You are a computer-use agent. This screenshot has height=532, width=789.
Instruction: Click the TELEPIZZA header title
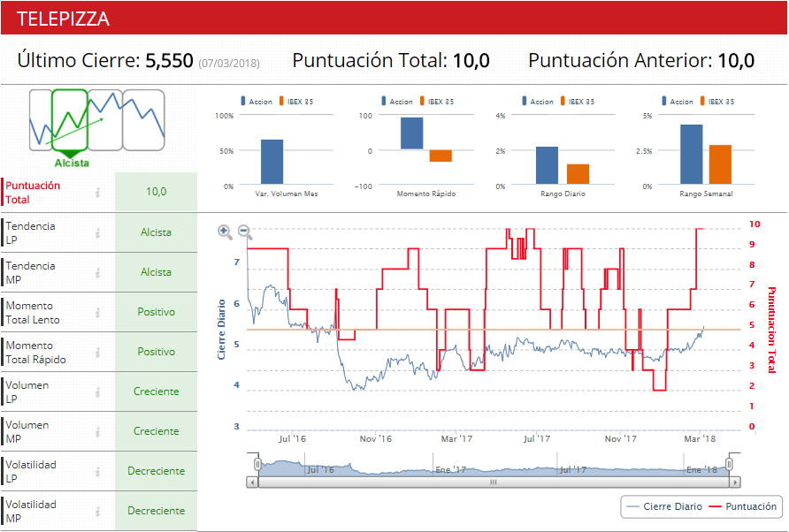point(62,18)
